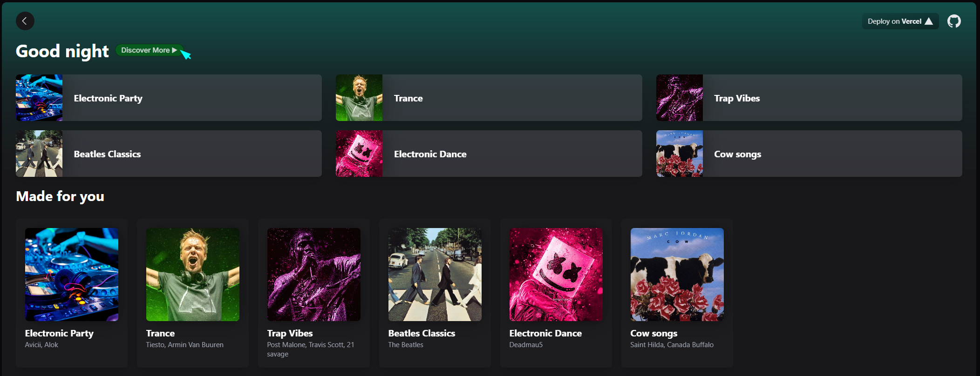980x376 pixels.
Task: Select the Trap Vibes quick tile
Action: [809, 98]
